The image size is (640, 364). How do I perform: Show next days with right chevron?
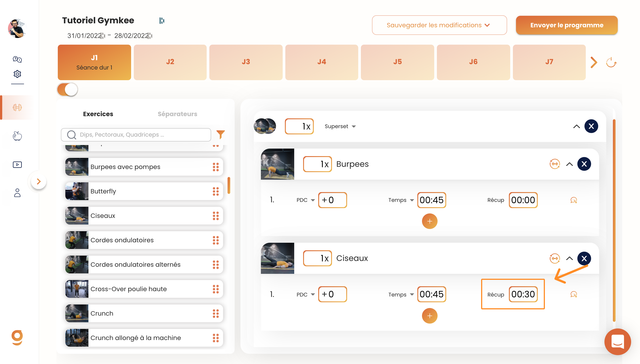point(594,62)
